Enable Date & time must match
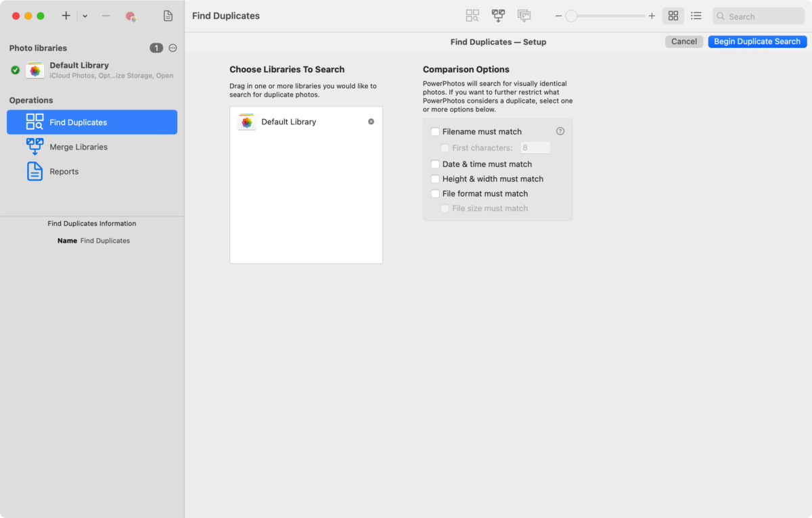 coord(435,164)
